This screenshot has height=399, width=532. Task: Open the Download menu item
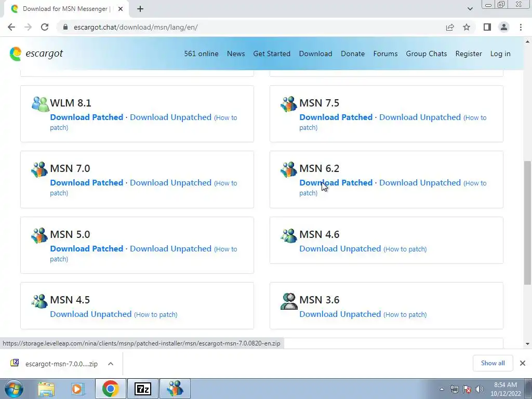[x=315, y=54]
